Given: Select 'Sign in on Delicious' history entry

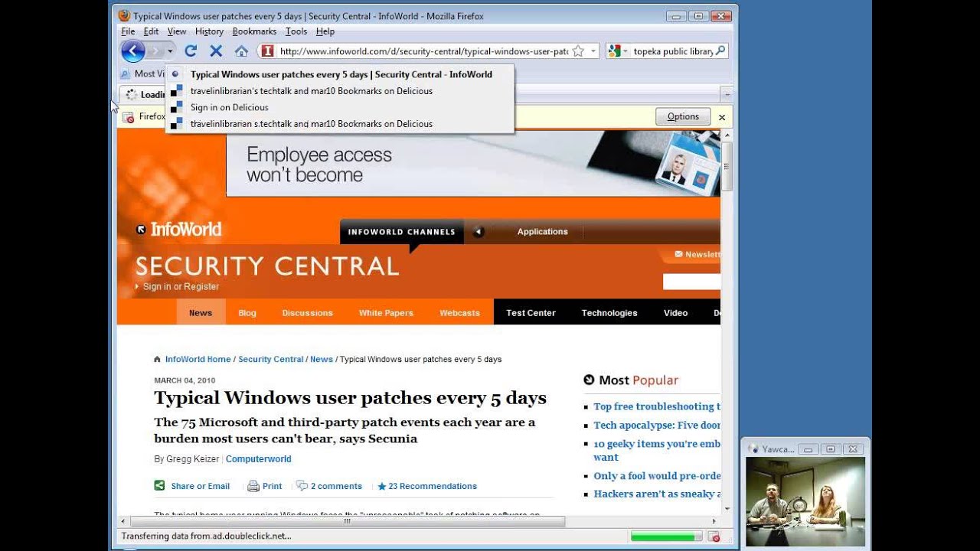Looking at the screenshot, I should (340, 107).
